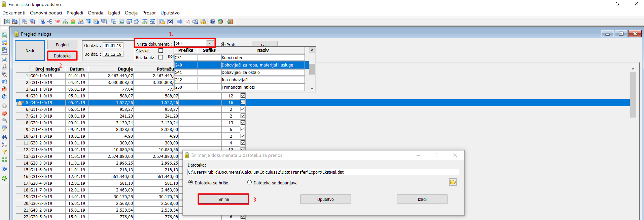Click the yellow funnel filter icon

coord(4,152)
